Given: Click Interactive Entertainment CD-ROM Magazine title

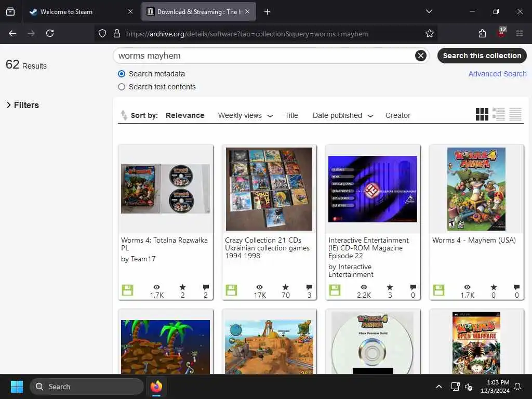Looking at the screenshot, I should coord(368,248).
